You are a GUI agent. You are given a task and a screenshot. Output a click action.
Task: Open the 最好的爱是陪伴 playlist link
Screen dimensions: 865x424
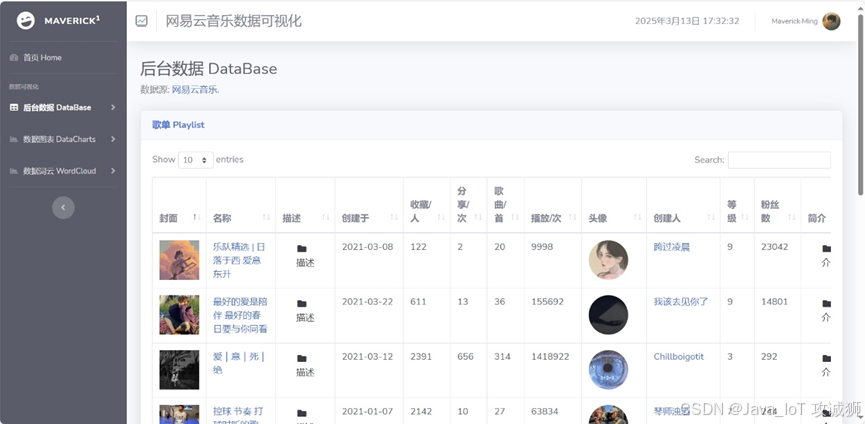[240, 315]
